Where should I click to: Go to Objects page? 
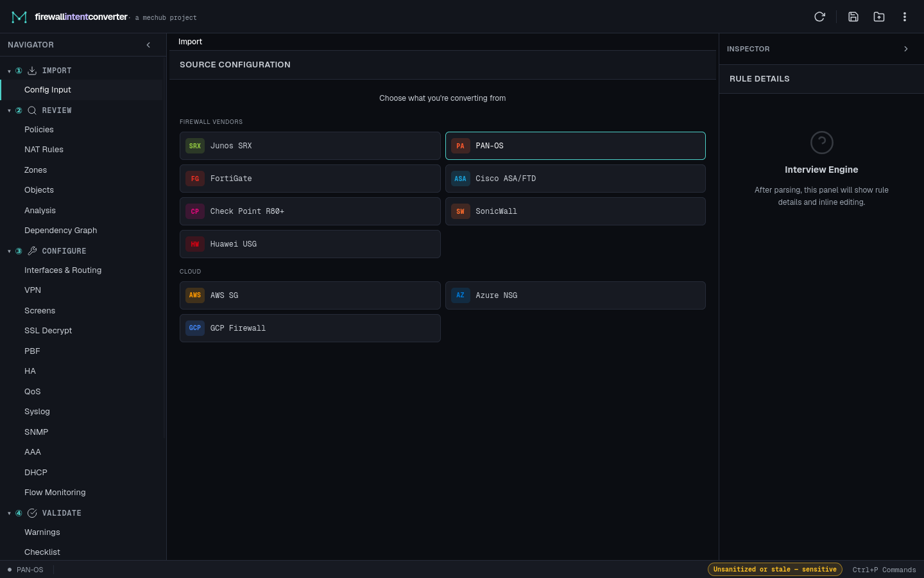[83, 190]
